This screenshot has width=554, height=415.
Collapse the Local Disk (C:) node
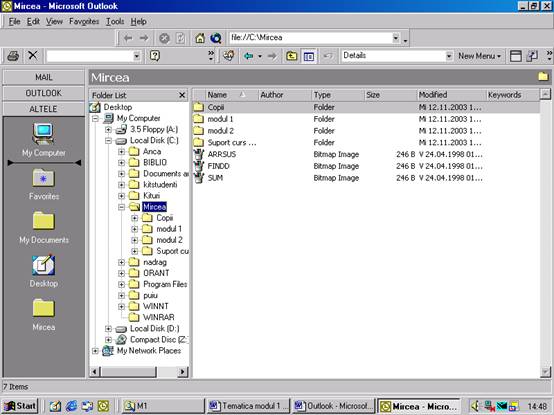[108, 141]
